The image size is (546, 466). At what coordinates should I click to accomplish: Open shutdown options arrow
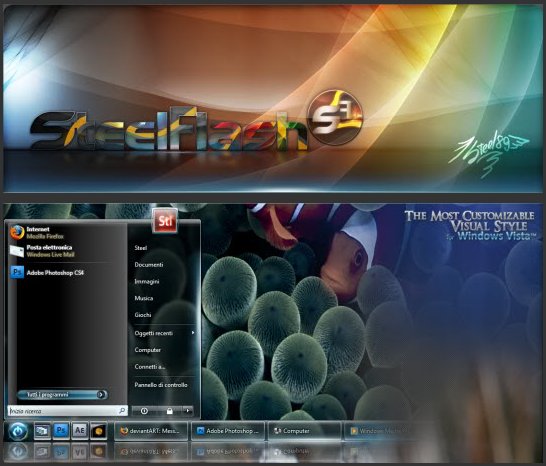click(188, 411)
